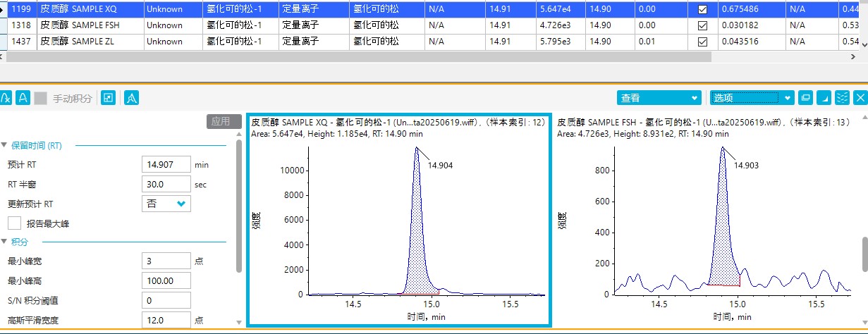This screenshot has height=334, width=868.
Task: Click the 应用 apply button
Action: click(221, 121)
